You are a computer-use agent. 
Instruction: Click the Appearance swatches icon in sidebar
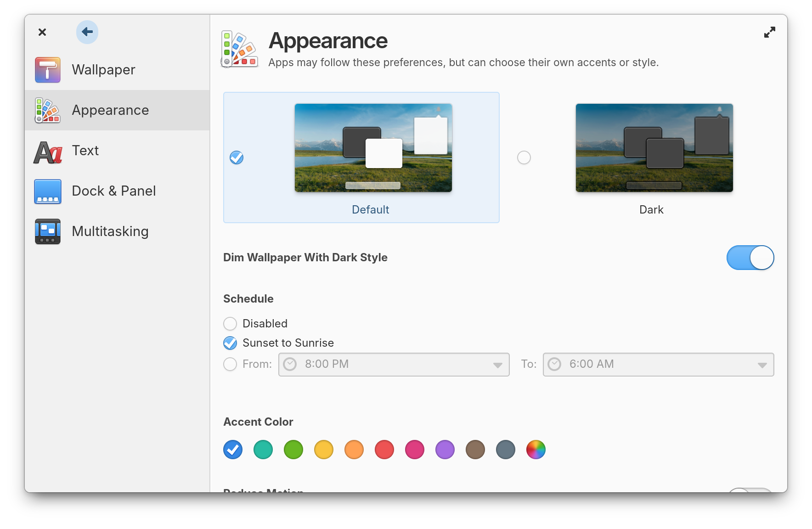(x=48, y=110)
